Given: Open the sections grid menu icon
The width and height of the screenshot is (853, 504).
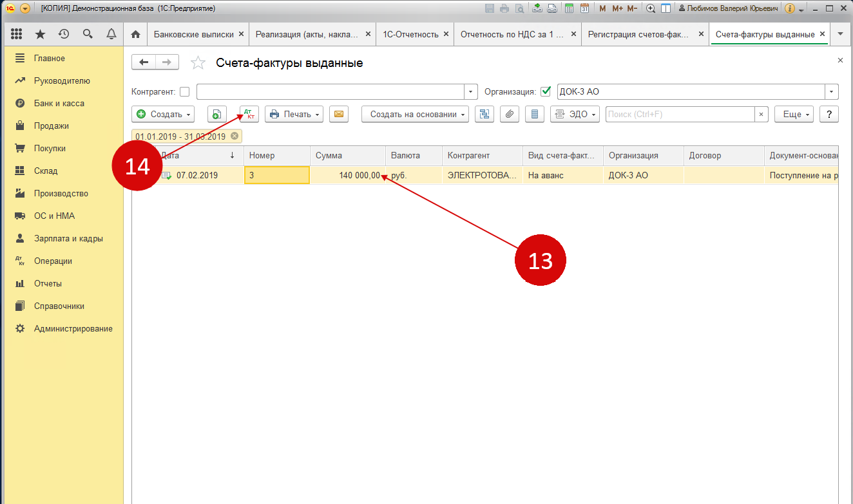Looking at the screenshot, I should click(17, 34).
